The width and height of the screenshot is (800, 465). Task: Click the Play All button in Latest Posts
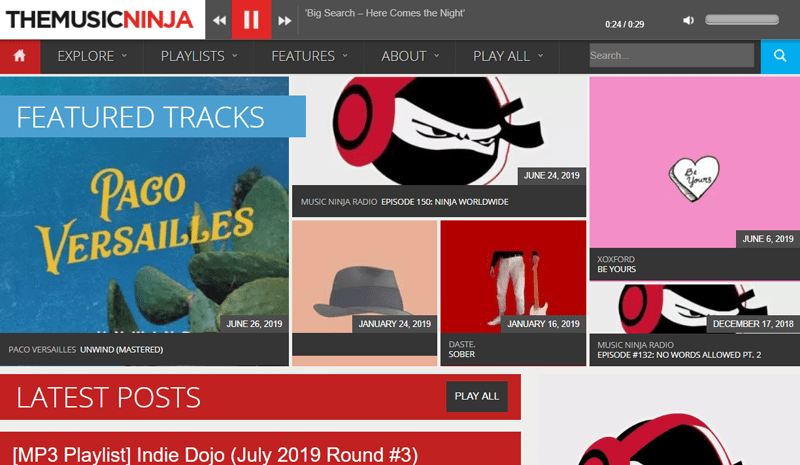click(x=477, y=396)
